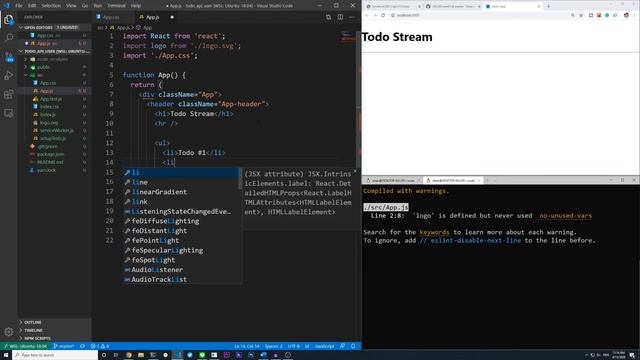Switch to the GitHub browser tab
The height and width of the screenshot is (360, 640).
tap(452, 7)
